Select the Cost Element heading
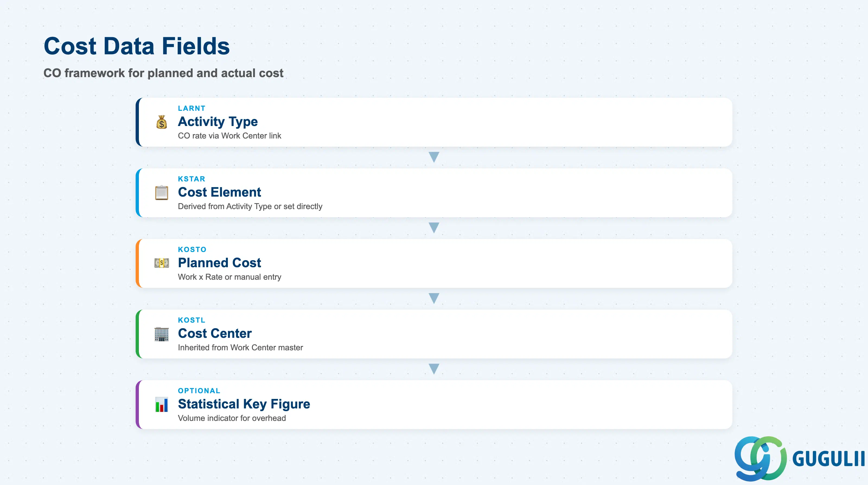 (219, 192)
